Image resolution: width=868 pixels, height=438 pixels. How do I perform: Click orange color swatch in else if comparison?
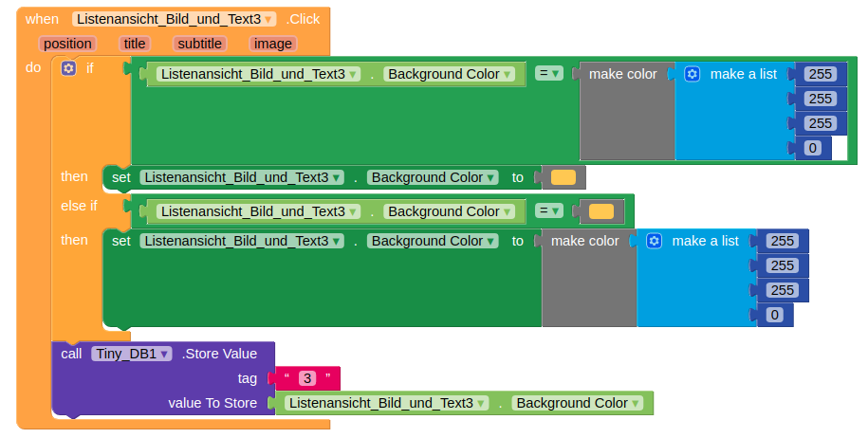tap(601, 211)
